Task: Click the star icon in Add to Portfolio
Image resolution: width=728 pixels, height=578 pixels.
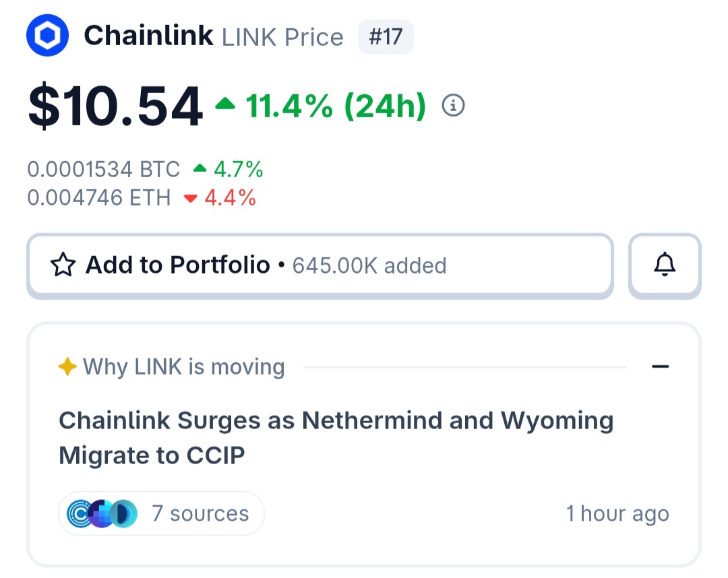Action: 63,265
